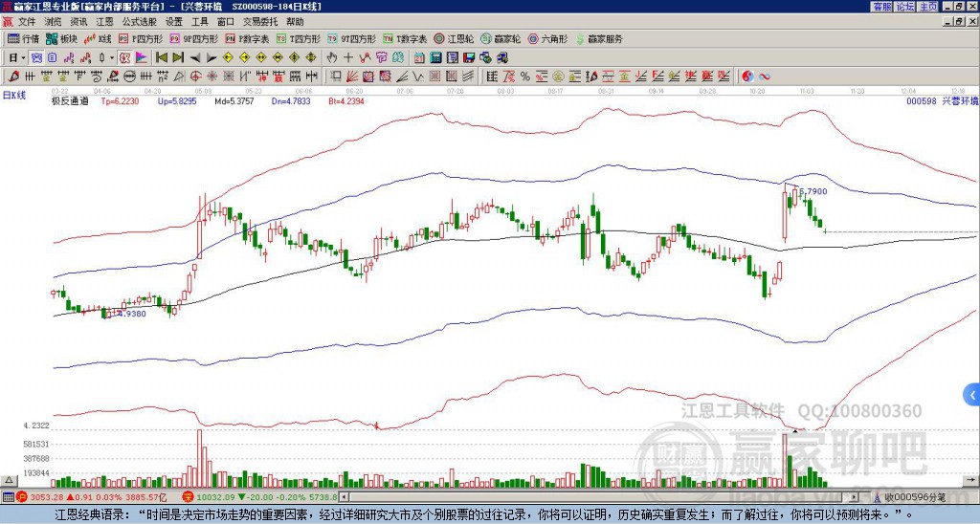Open 赢家服务 with the dollar icon
Screen dimensions: 980x524
(599, 38)
